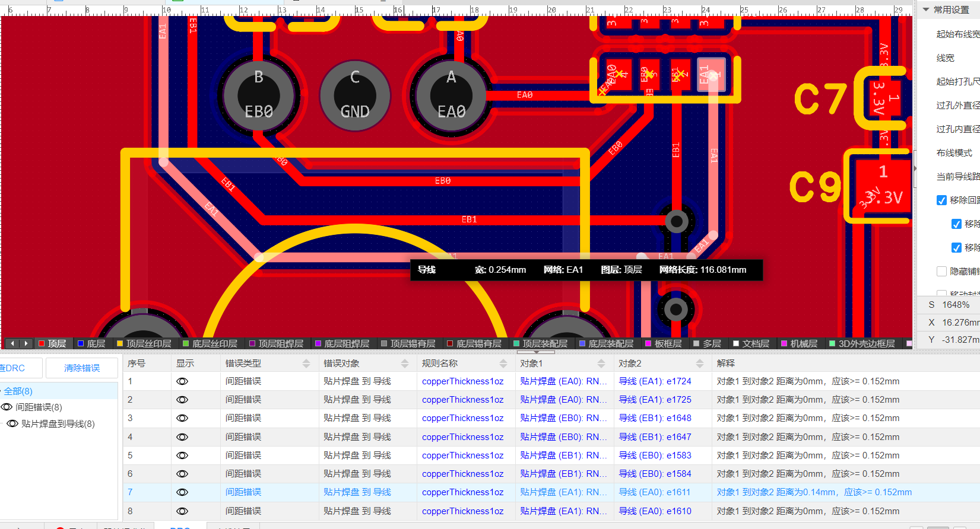
Task: Select 全部(8) in error tree
Action: (18, 391)
